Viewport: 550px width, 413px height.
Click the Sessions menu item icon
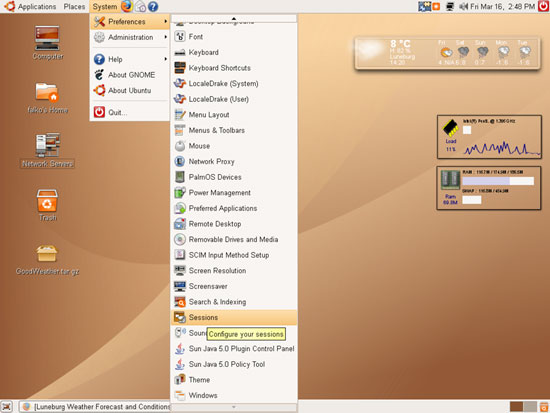pyautogui.click(x=180, y=317)
